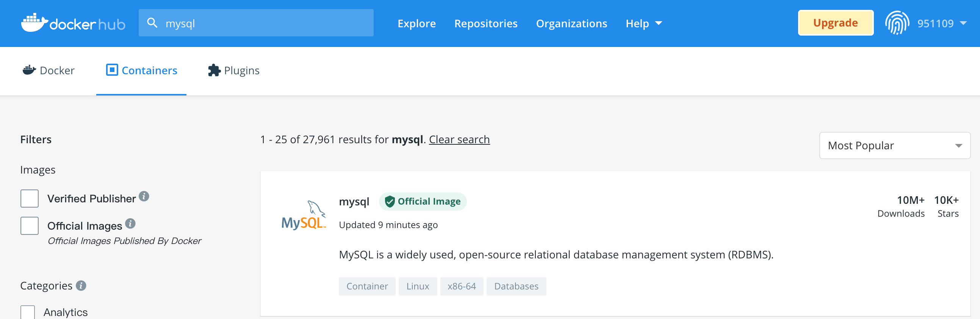The image size is (980, 319).
Task: Click the Containers square icon
Action: pyautogui.click(x=112, y=70)
